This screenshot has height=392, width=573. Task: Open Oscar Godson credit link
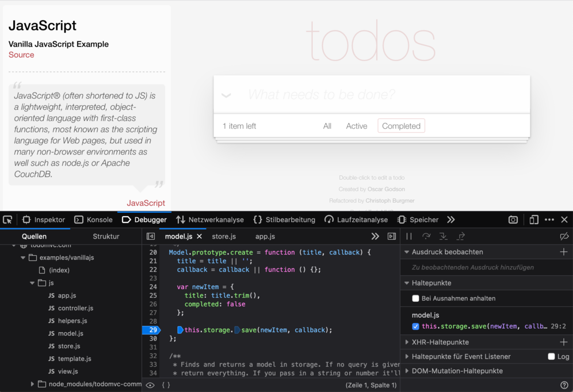pos(386,189)
